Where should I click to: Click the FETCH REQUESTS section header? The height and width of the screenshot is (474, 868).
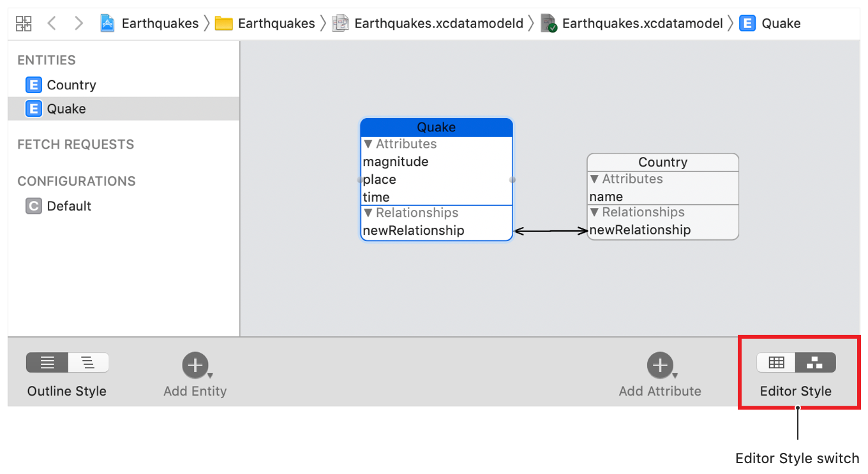(76, 145)
